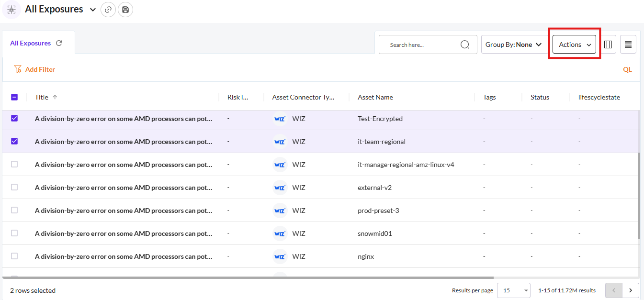Click the horizontal table scrollbar
The height and width of the screenshot is (300, 644).
pos(248,277)
